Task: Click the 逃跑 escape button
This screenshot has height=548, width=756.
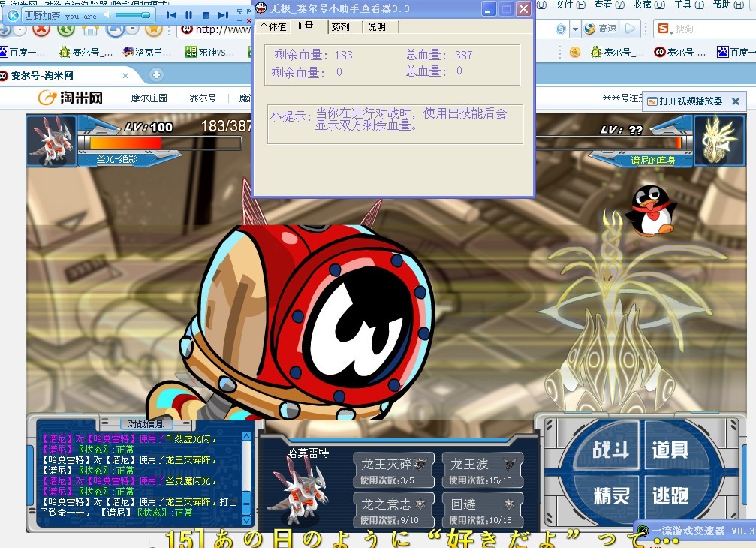Action: 670,495
